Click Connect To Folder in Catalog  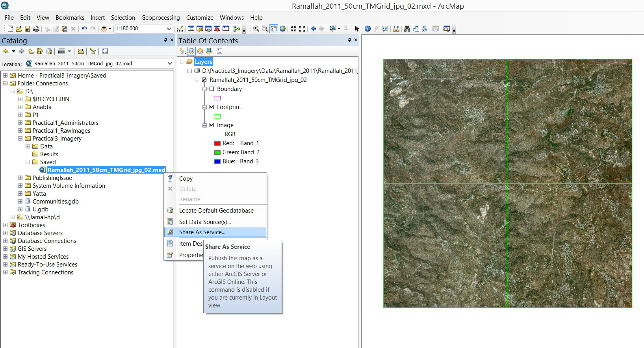click(x=81, y=51)
